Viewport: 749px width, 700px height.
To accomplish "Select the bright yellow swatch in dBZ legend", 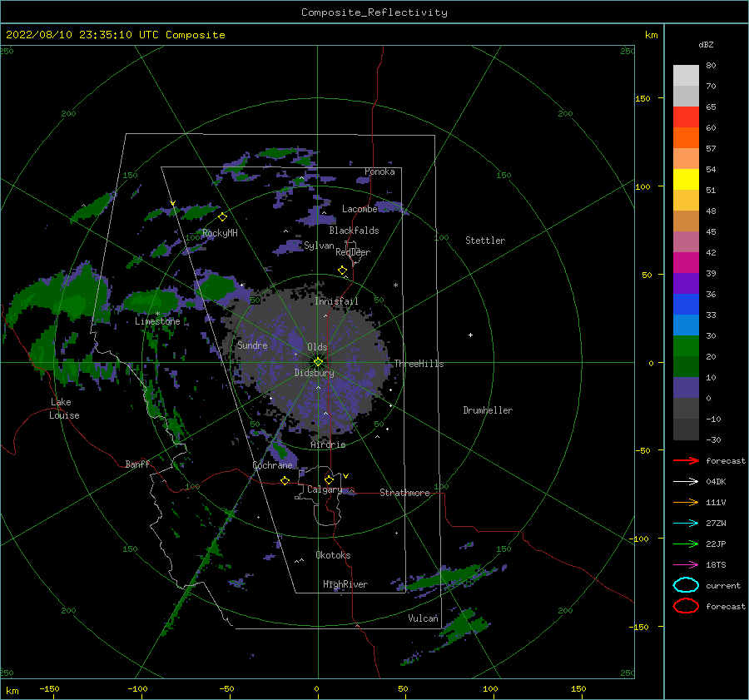I will [686, 180].
